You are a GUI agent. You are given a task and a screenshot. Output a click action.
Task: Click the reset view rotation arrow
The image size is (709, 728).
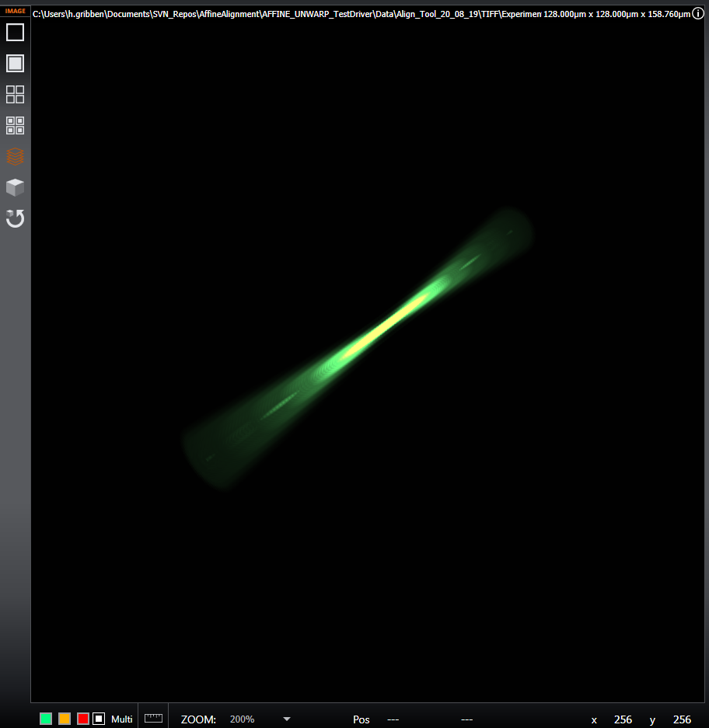pyautogui.click(x=16, y=218)
